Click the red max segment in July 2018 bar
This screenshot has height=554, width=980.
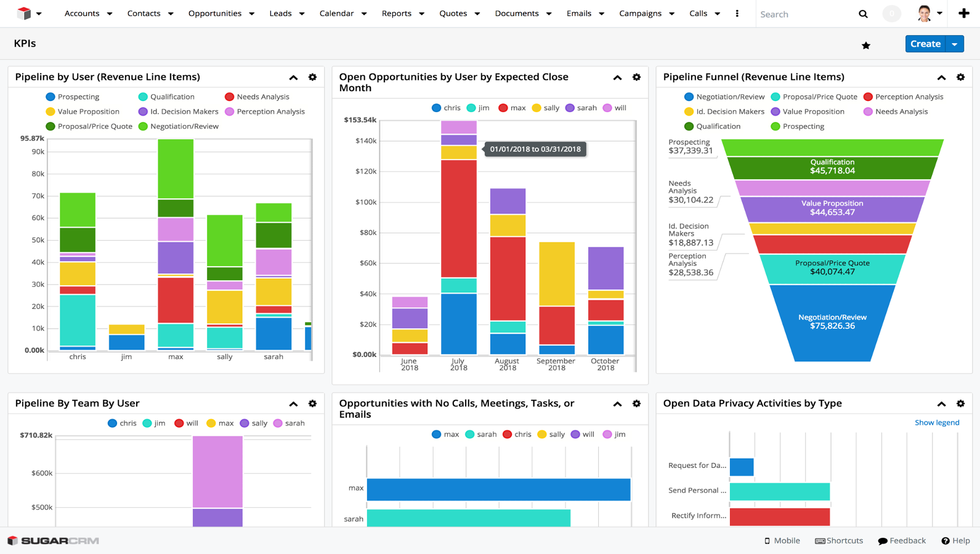458,219
